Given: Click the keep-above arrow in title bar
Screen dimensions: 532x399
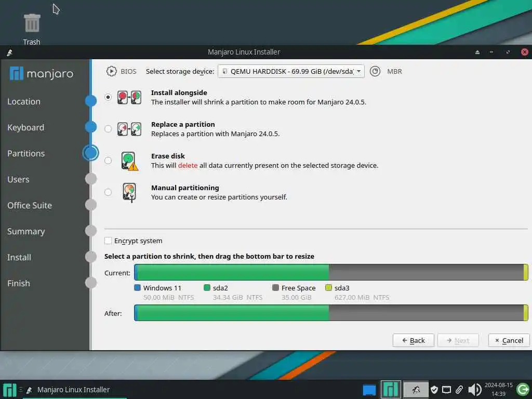Looking at the screenshot, I should (x=477, y=52).
